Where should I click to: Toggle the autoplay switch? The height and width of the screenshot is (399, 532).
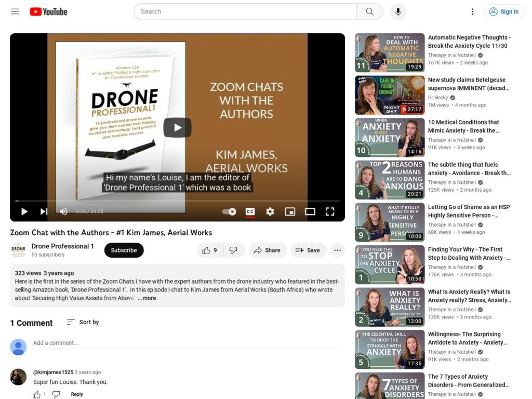pyautogui.click(x=229, y=212)
